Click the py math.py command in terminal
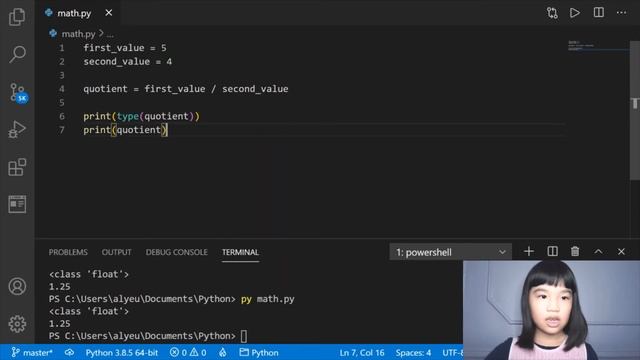Image resolution: width=640 pixels, height=360 pixels. (x=267, y=299)
